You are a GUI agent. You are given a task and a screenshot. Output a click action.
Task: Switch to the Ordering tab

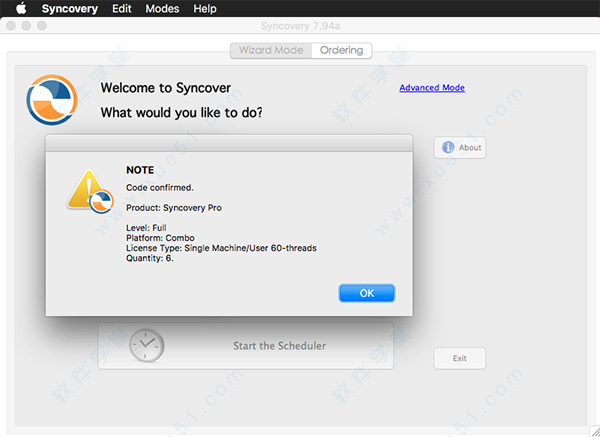tap(342, 51)
